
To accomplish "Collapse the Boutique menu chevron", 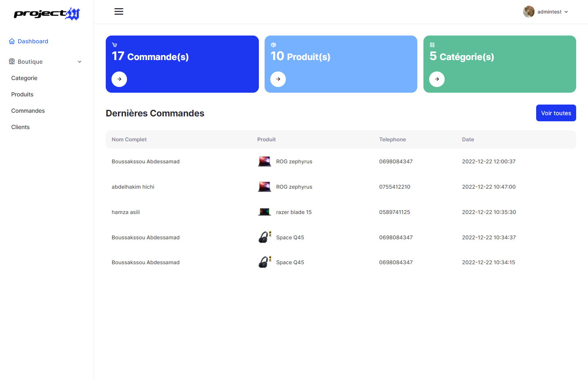I will click(80, 62).
